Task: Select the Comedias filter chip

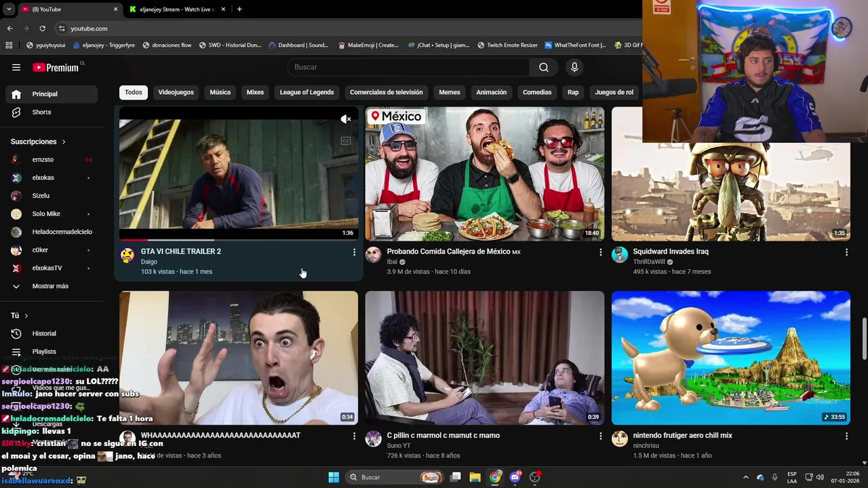Action: pos(537,92)
